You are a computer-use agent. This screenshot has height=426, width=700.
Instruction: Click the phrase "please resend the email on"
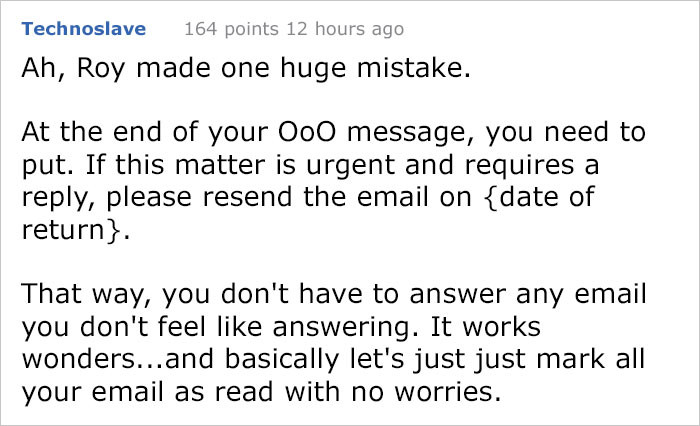click(271, 195)
